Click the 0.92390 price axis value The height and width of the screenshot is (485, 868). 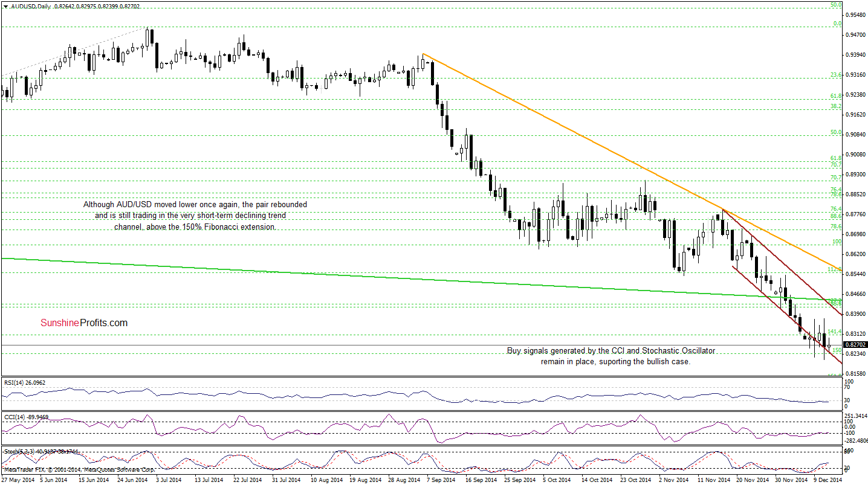(x=856, y=95)
